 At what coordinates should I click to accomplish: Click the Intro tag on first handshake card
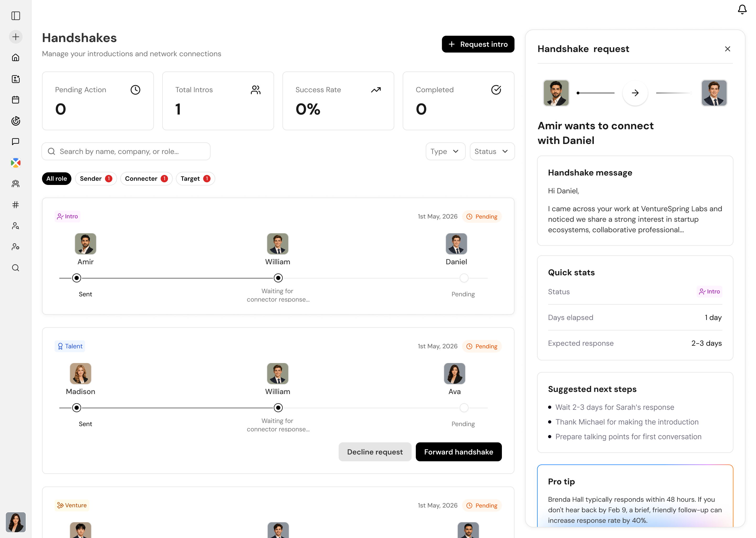[67, 216]
